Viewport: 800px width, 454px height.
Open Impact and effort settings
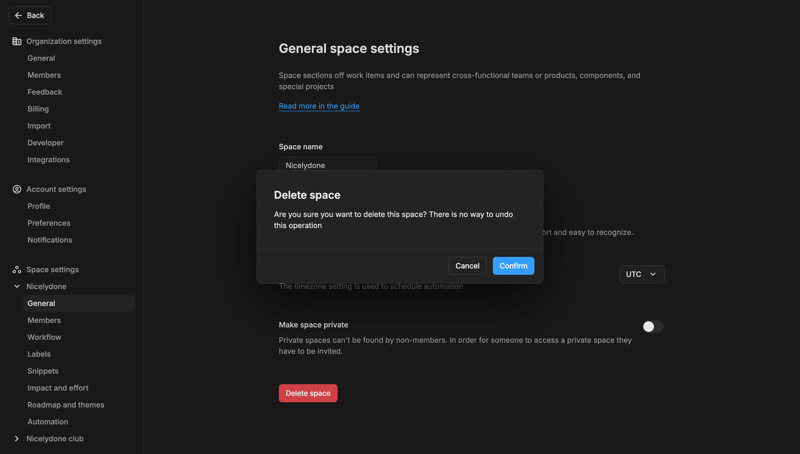(x=58, y=388)
